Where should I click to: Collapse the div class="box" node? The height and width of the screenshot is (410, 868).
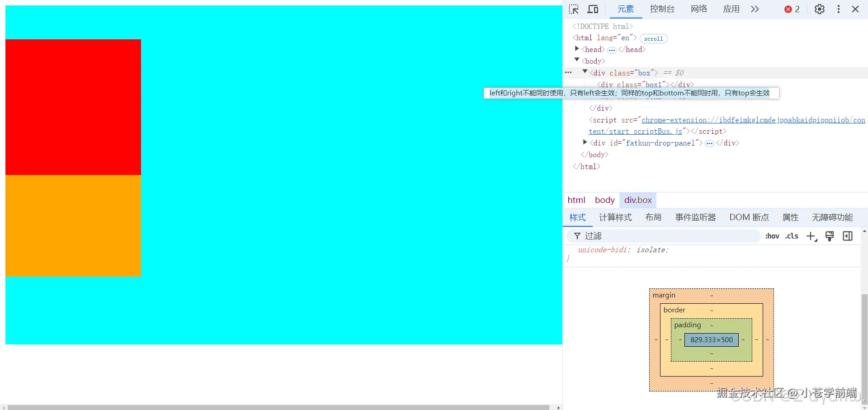pyautogui.click(x=585, y=71)
